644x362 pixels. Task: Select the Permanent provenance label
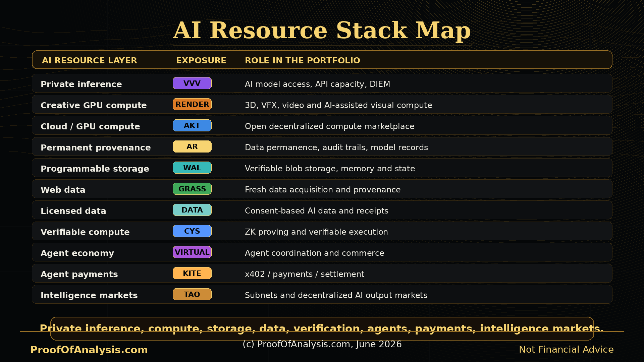tap(96, 147)
